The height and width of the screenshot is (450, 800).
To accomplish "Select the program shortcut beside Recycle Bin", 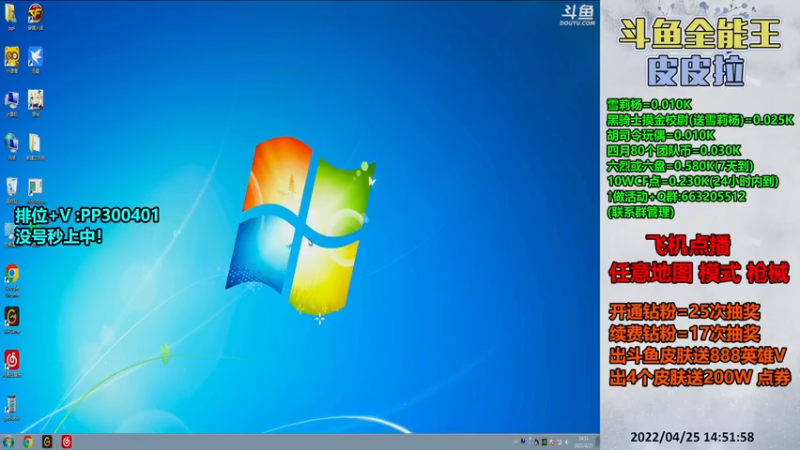I will (35, 191).
